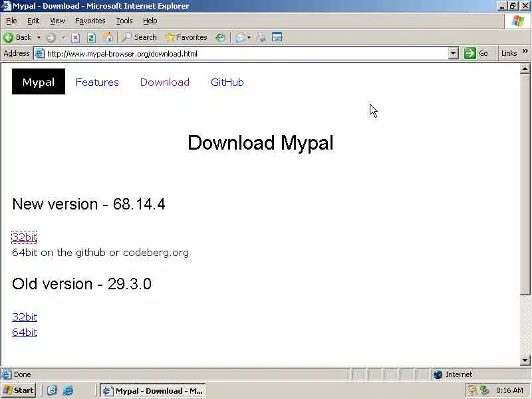Click the 'New version - 68.14.4' heading
532x399 pixels.
(x=88, y=204)
